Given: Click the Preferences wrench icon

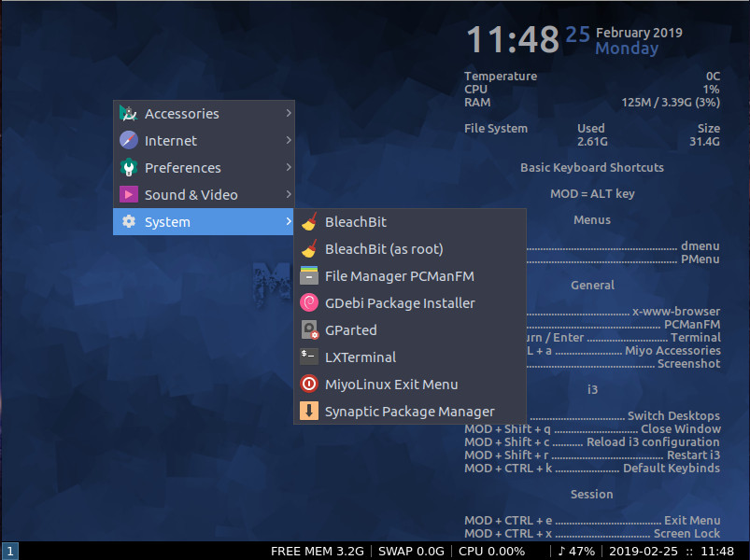Looking at the screenshot, I should coord(128,168).
